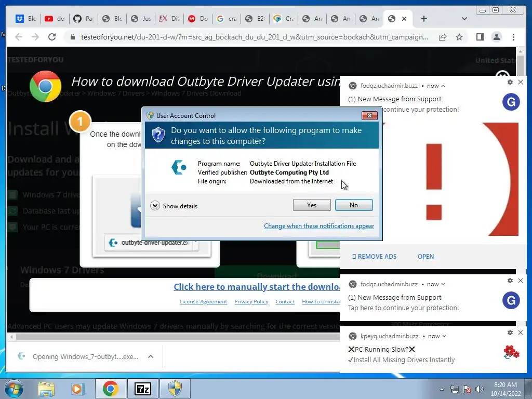Switch to the YouTube 'do' tab
Screen dimensions: 532x399
point(55,19)
